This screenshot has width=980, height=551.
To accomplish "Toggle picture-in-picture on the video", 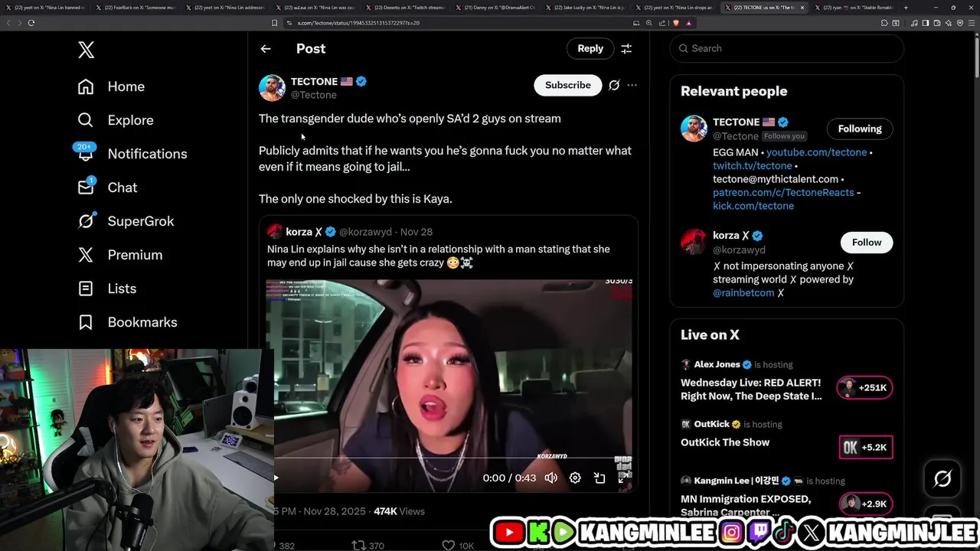I will [x=599, y=478].
